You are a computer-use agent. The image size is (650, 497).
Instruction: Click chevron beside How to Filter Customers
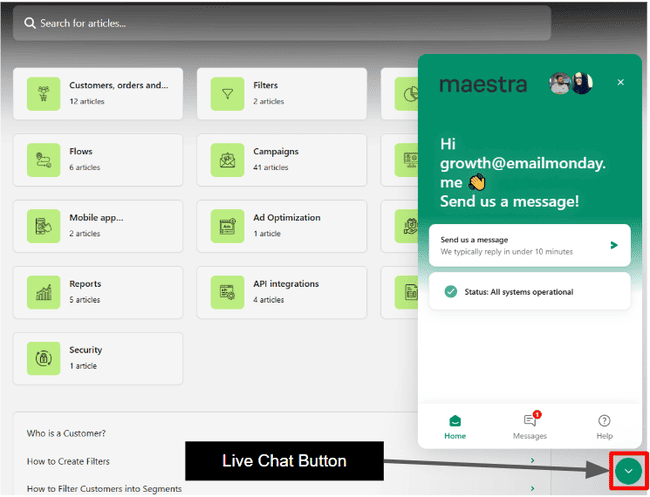(x=532, y=489)
